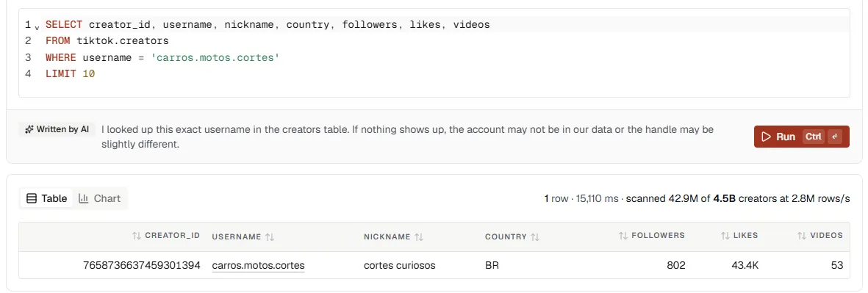This screenshot has height=293, width=868.
Task: Select the Table view tab
Action: pyautogui.click(x=47, y=198)
